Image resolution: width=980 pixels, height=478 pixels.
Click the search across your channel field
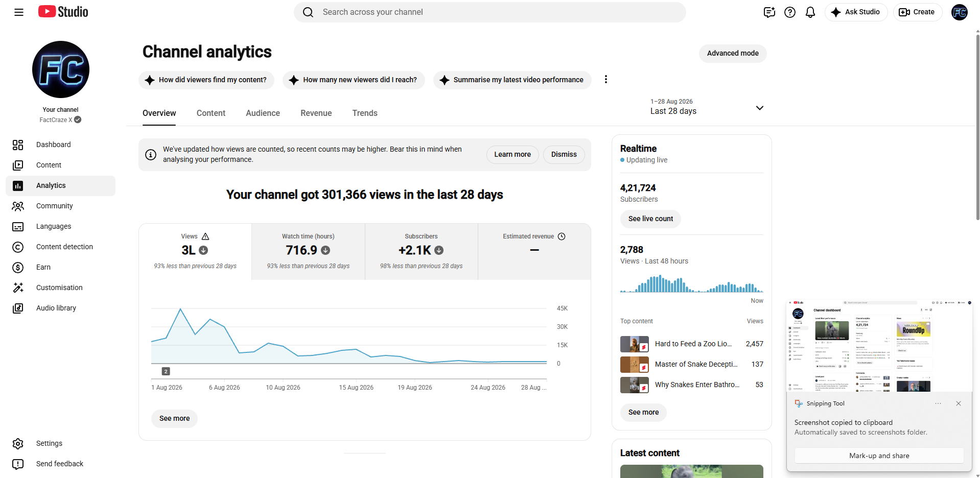489,12
